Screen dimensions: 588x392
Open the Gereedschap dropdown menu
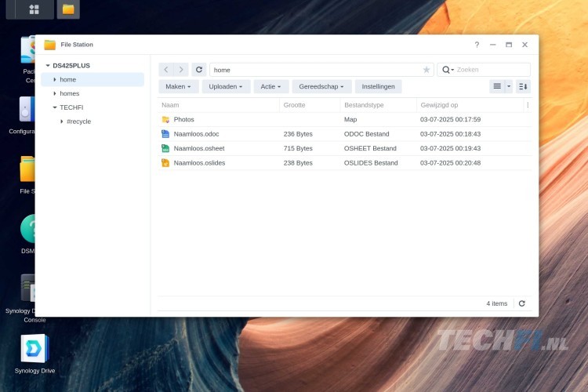coord(321,87)
